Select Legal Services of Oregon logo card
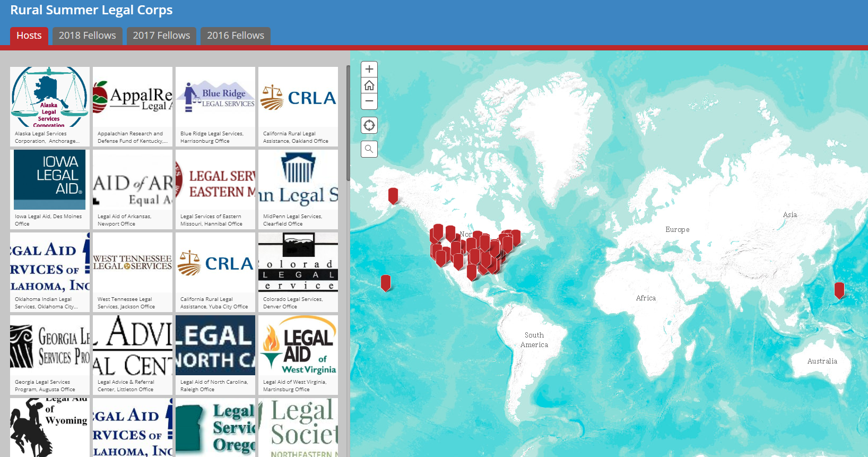This screenshot has height=457, width=868. [215, 427]
